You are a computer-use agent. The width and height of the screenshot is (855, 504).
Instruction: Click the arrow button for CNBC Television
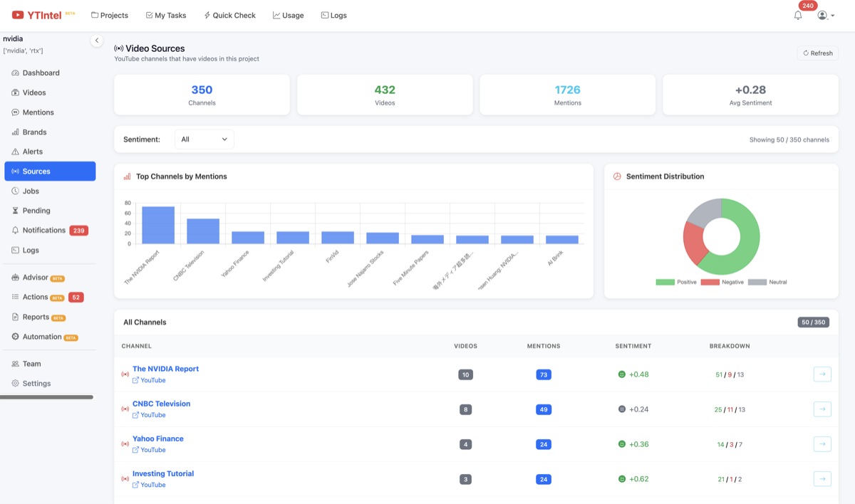tap(822, 409)
